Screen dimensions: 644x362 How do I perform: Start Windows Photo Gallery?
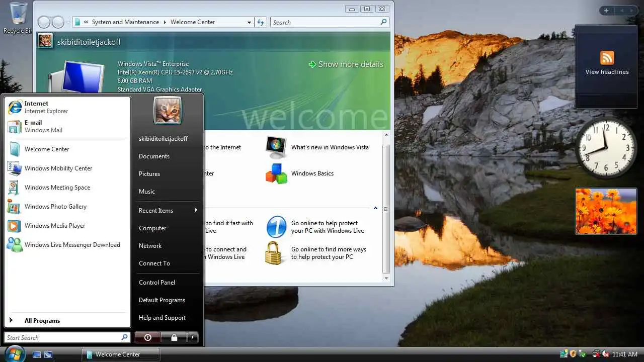point(67,207)
